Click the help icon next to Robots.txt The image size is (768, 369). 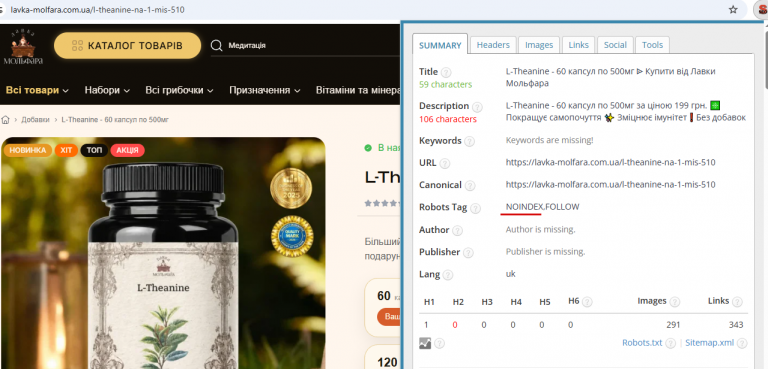(671, 344)
